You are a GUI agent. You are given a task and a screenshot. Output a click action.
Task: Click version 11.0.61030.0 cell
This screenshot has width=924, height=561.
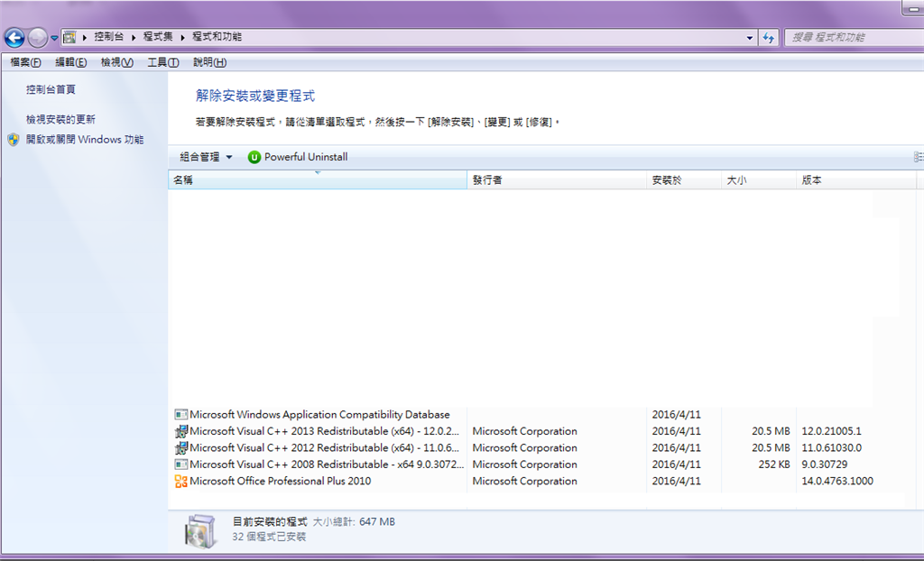(831, 448)
